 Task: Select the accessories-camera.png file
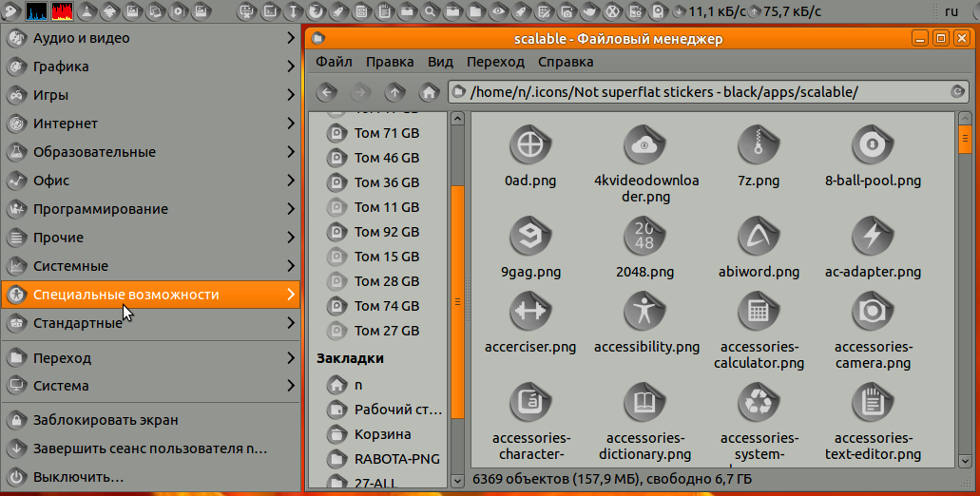(x=873, y=311)
